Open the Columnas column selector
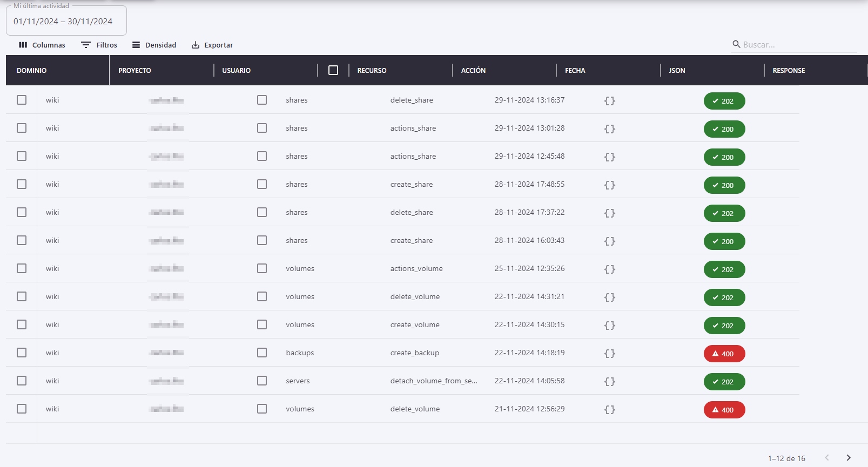The height and width of the screenshot is (467, 868). pyautogui.click(x=42, y=45)
